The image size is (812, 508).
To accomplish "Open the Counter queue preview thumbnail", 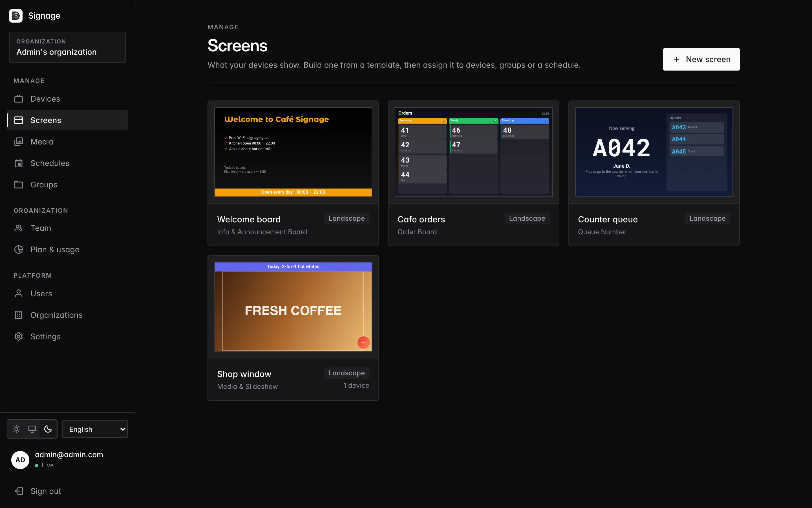I will point(654,152).
